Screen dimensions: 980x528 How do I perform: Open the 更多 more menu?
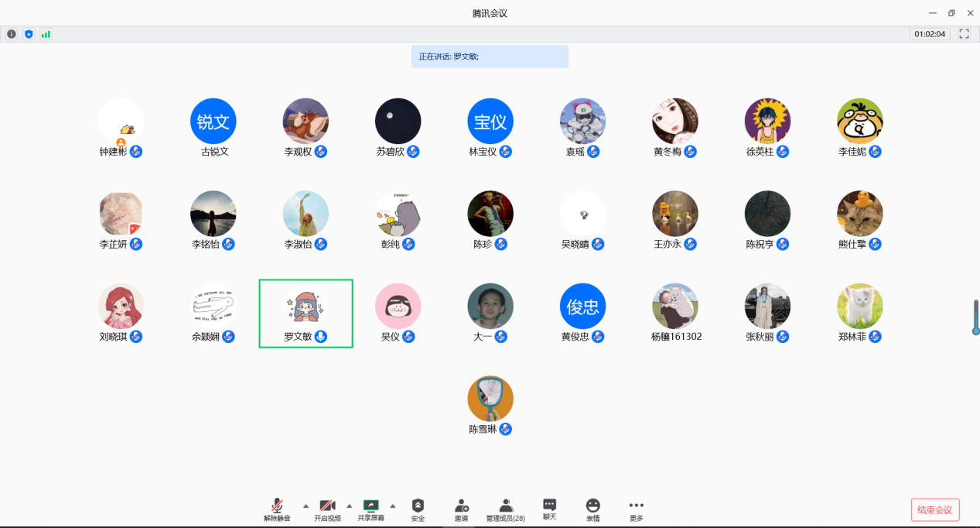click(636, 509)
